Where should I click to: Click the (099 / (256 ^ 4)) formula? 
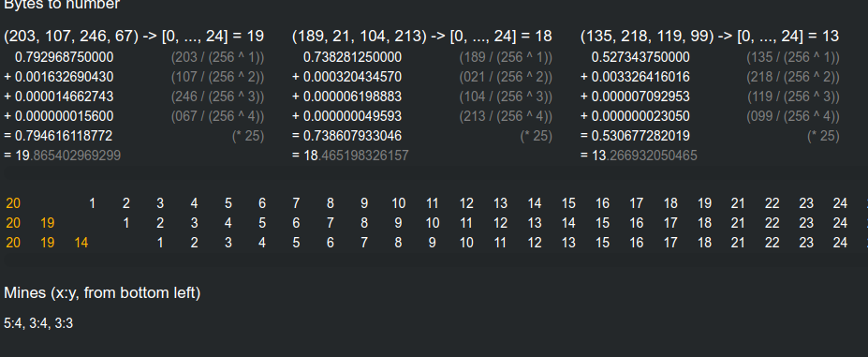click(793, 116)
